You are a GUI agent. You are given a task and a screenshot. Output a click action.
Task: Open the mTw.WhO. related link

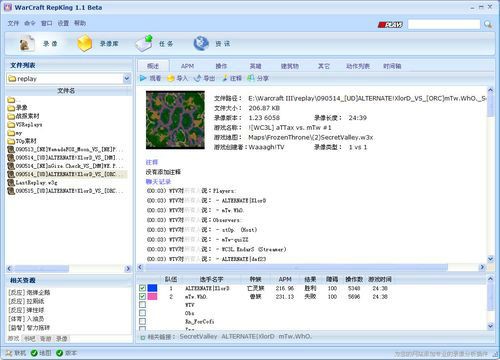pyautogui.click(x=295, y=337)
